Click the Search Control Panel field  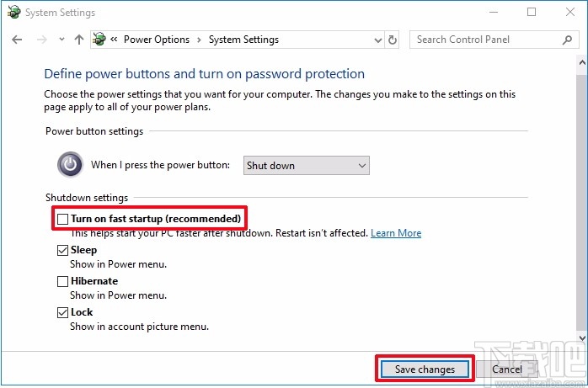484,40
